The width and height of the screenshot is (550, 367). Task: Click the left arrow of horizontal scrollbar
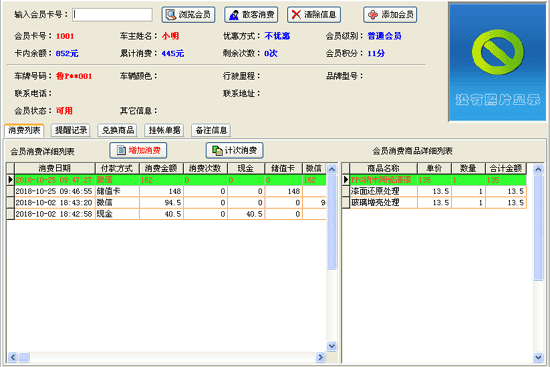click(x=12, y=357)
